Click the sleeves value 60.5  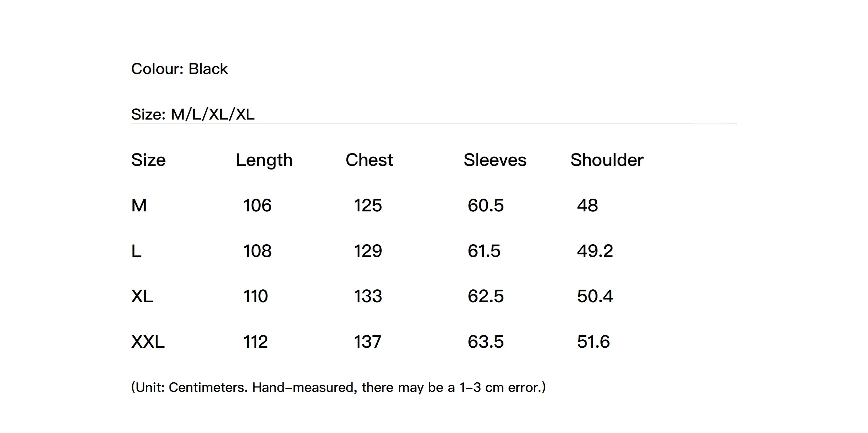[486, 206]
